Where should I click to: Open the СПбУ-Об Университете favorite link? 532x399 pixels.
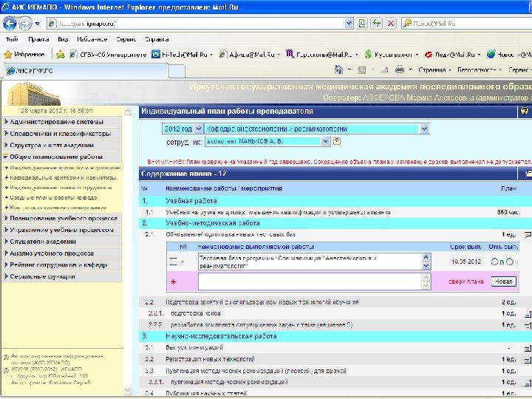pyautogui.click(x=108, y=54)
